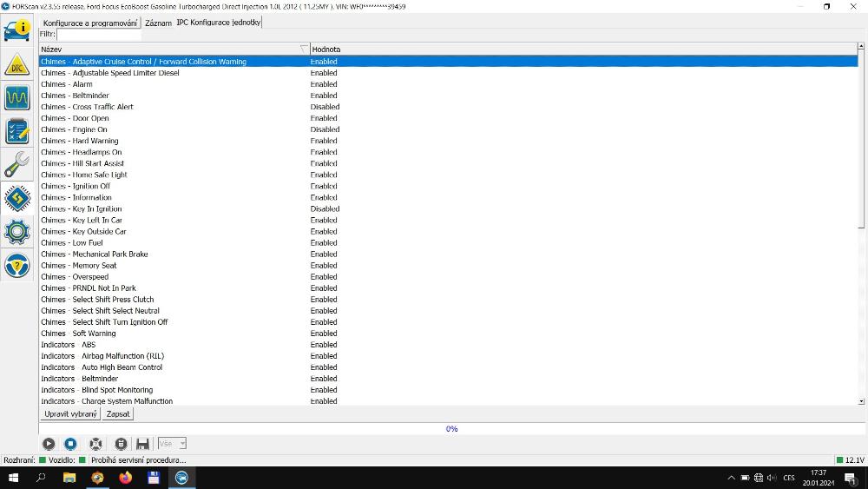Open Firefox from the Windows taskbar
The image size is (868, 489).
(126, 478)
